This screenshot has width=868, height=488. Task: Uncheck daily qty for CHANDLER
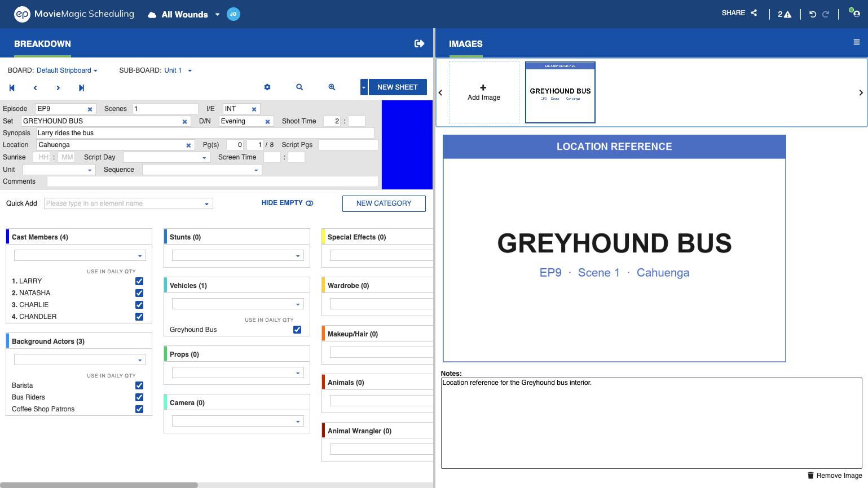coord(139,317)
